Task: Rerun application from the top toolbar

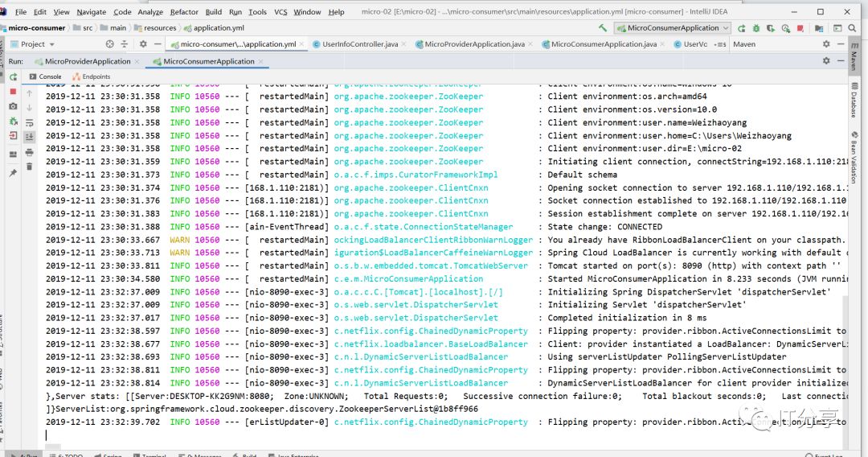Action: click(x=741, y=27)
